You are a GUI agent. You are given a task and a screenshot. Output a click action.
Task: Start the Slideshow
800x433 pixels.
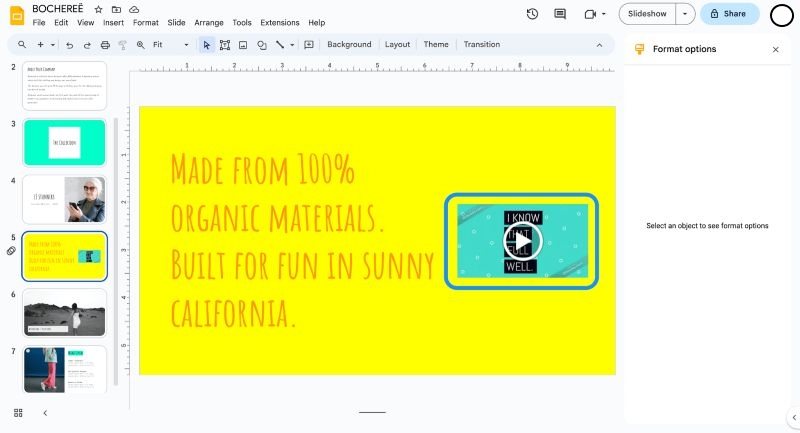point(647,14)
